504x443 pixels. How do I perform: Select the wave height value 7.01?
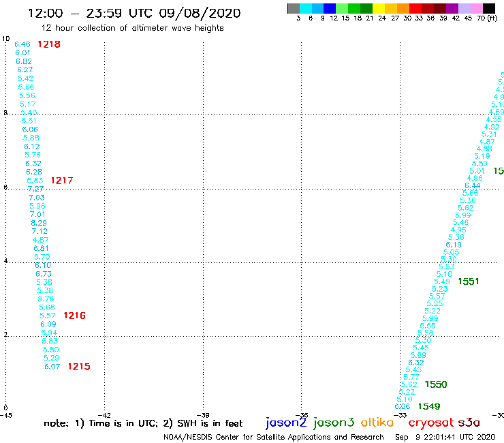coord(37,214)
